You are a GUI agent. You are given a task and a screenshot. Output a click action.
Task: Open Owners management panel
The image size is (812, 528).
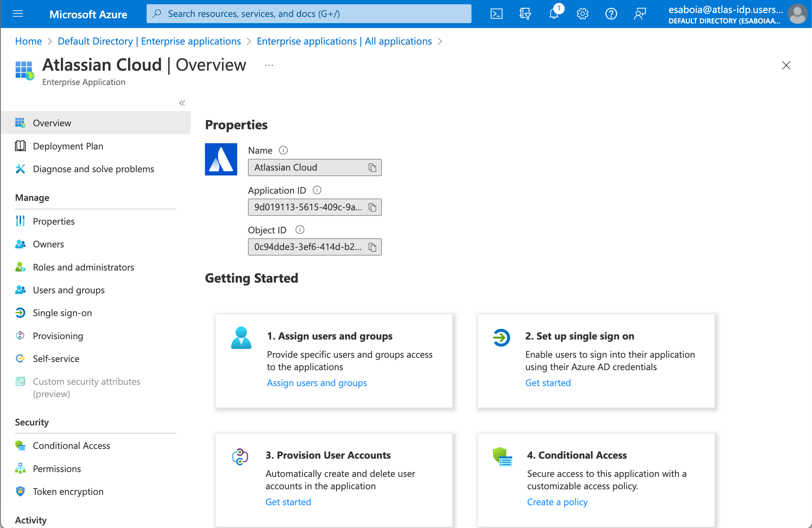pos(49,243)
